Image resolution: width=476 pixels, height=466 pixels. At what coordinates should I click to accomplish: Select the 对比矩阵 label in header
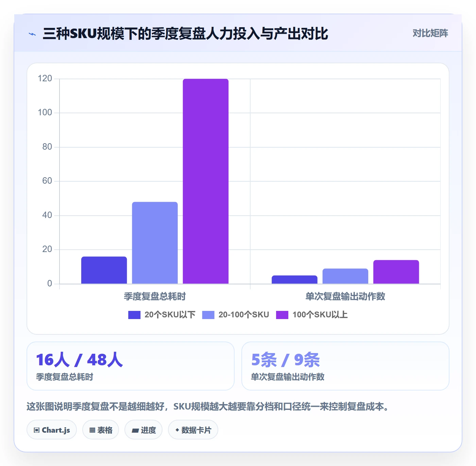point(430,33)
